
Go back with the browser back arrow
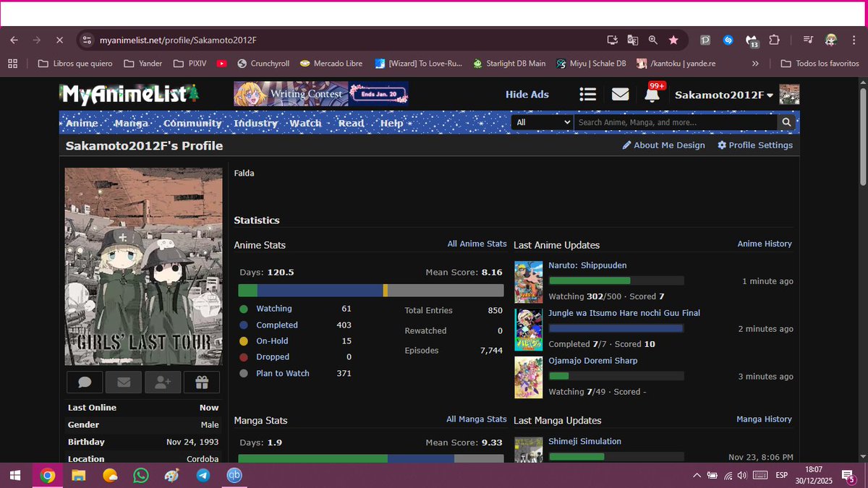point(14,40)
